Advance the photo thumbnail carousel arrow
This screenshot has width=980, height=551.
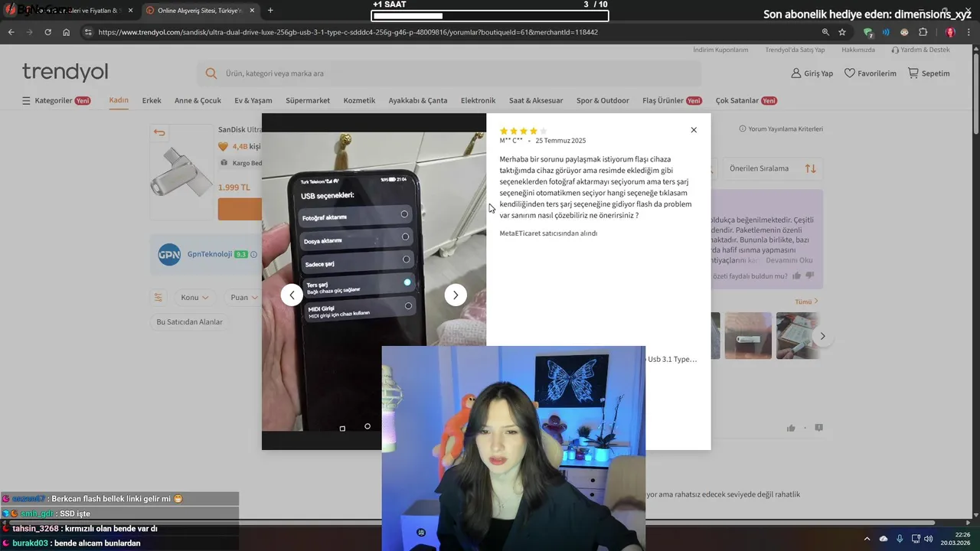point(823,336)
